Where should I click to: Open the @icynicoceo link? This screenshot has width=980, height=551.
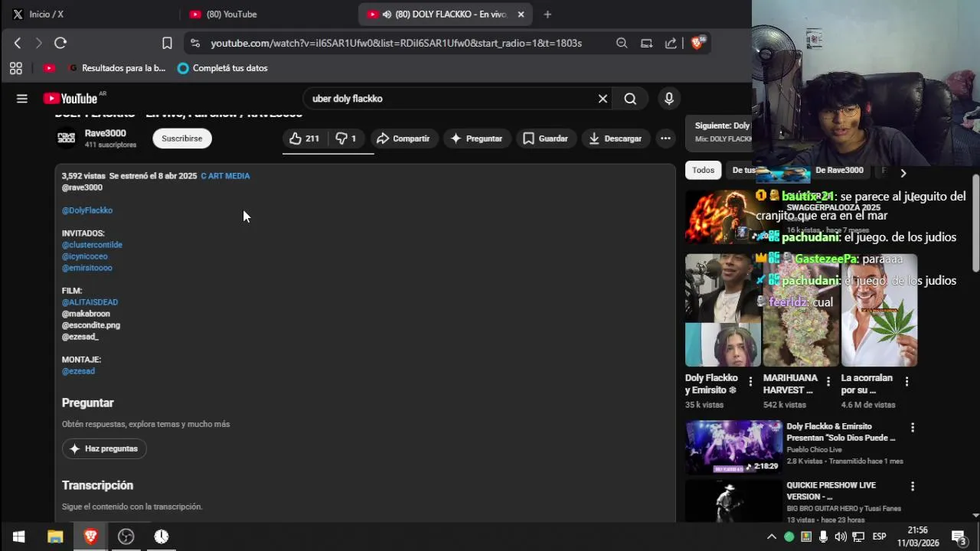point(85,256)
